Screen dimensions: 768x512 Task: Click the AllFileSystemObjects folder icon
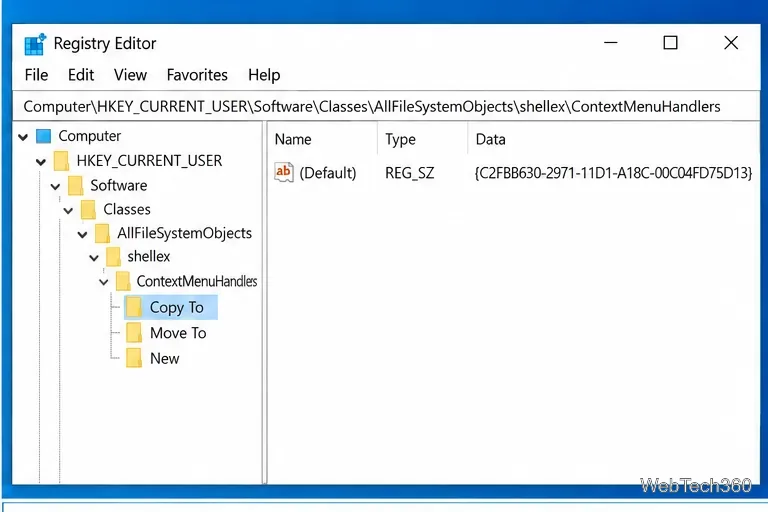(x=102, y=233)
